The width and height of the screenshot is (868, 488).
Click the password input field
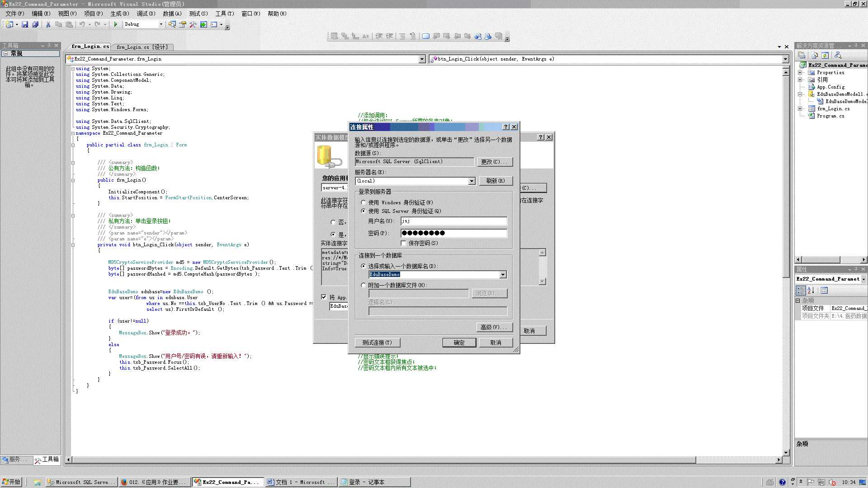[x=453, y=233]
